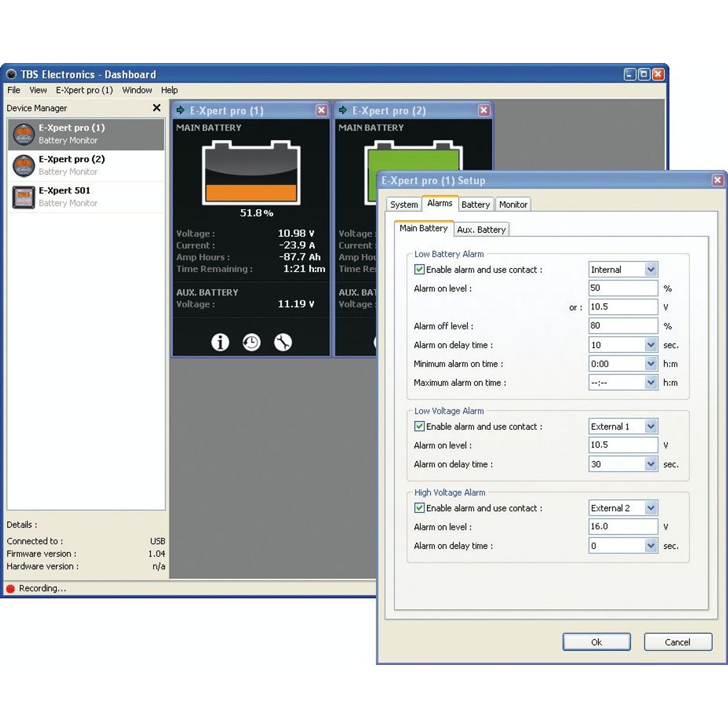Screen dimensions: 728x728
Task: Select the Aux. Battery sub-tab
Action: [481, 230]
